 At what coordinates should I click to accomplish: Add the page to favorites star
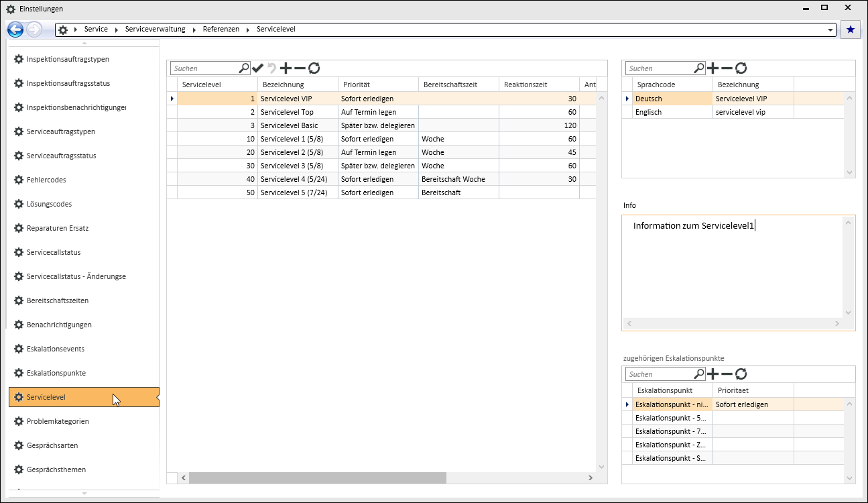851,30
